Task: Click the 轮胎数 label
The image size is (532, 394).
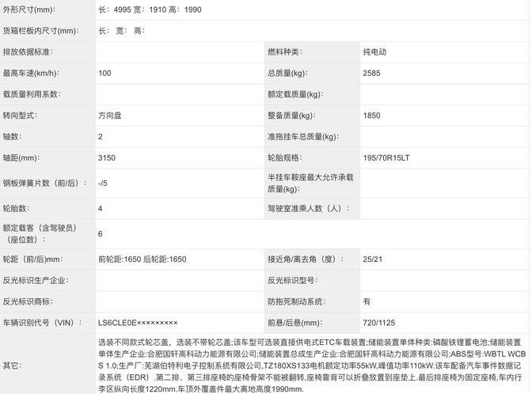Action: [x=16, y=209]
